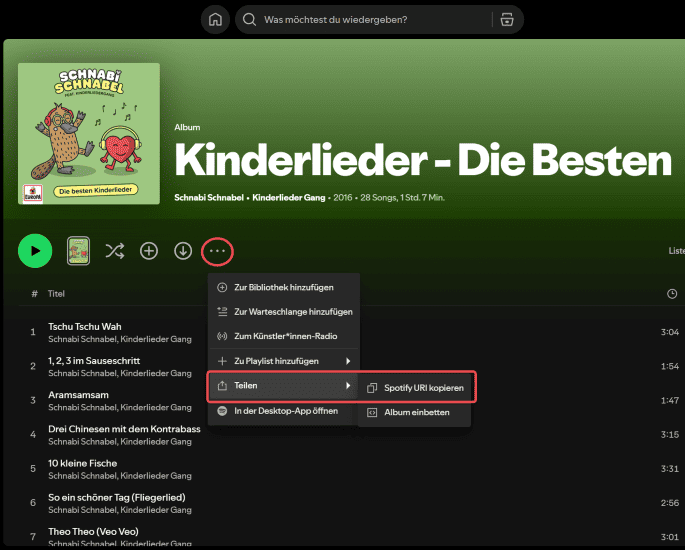
Task: Go to the Home icon
Action: coord(215,20)
